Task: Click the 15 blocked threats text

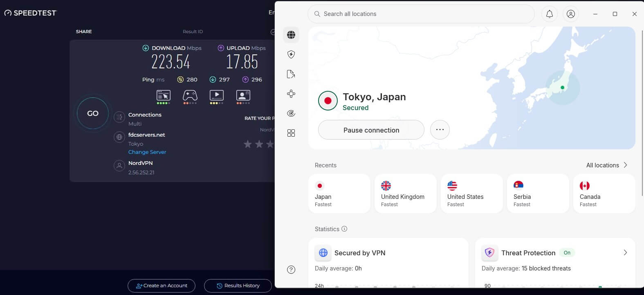Action: [x=546, y=268]
